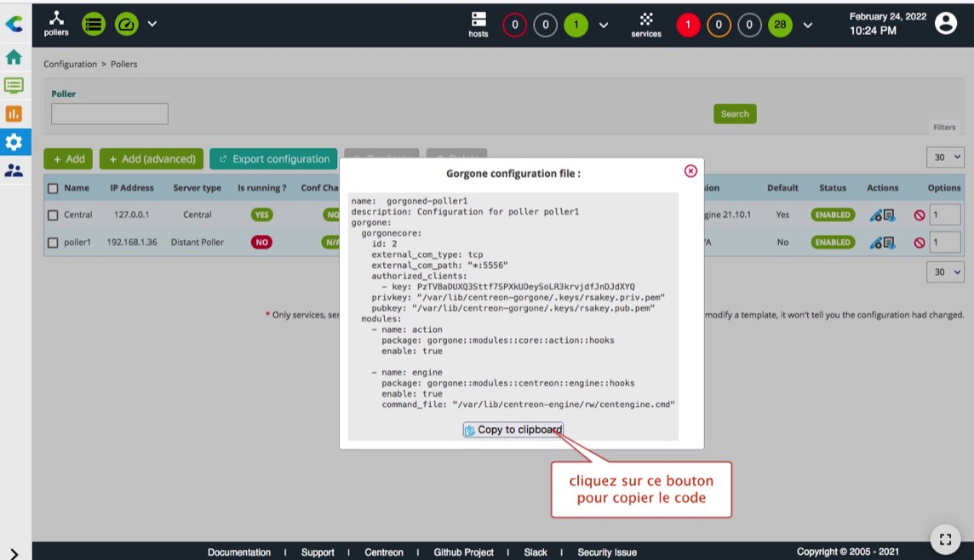The image size is (974, 560).
Task: Open the Administration users sidebar icon
Action: [x=14, y=170]
